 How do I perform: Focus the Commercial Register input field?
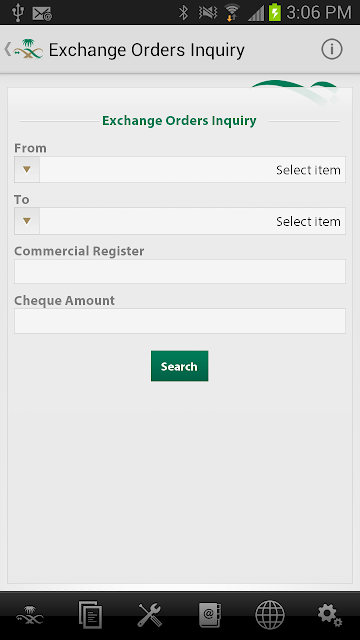(x=180, y=271)
